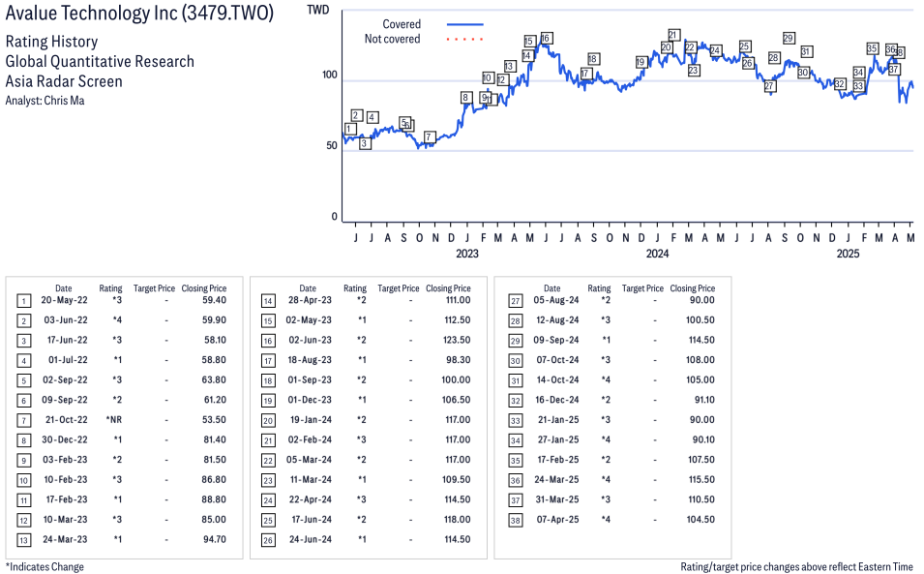The width and height of the screenshot is (924, 574).
Task: Click chart marker 1 at the start of the line
Action: coord(350,129)
